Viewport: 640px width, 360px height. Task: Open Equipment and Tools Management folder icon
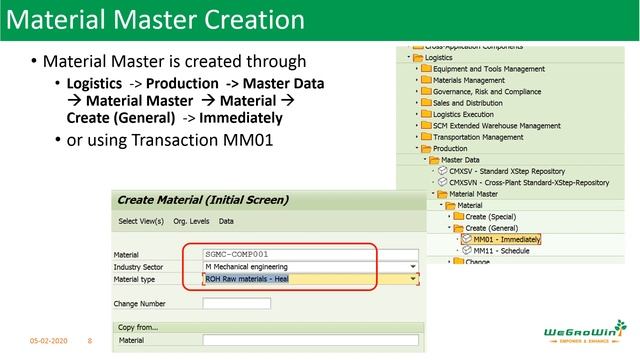tap(426, 68)
